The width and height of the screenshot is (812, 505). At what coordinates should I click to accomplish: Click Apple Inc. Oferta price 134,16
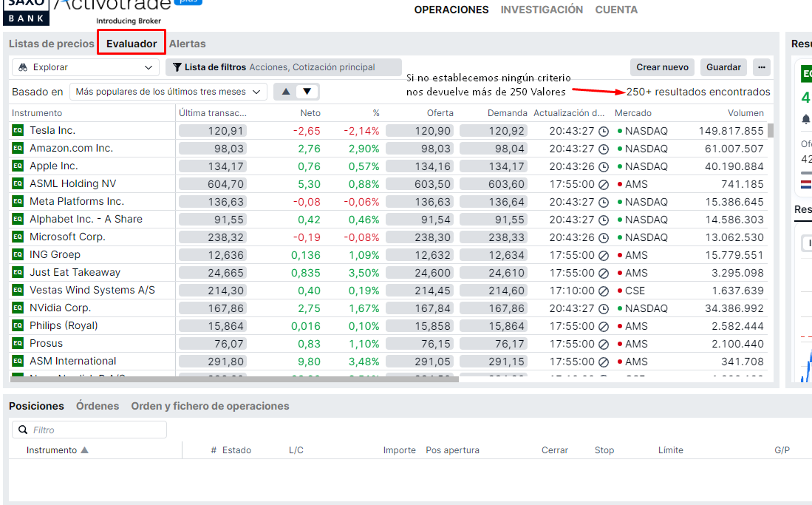click(420, 166)
